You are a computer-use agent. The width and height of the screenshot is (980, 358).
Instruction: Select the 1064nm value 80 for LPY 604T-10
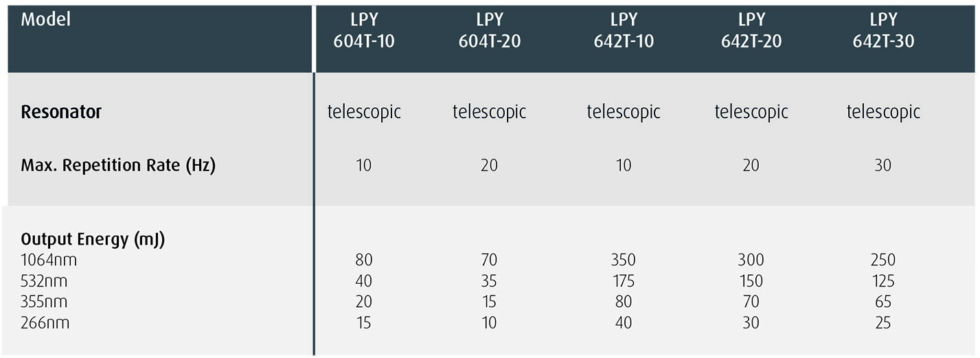click(x=364, y=260)
